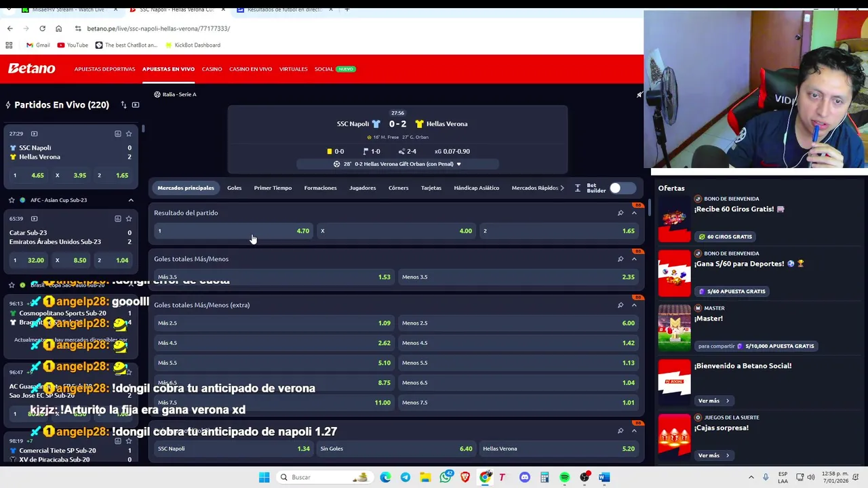
Task: Open Social section in header
Action: pyautogui.click(x=323, y=69)
